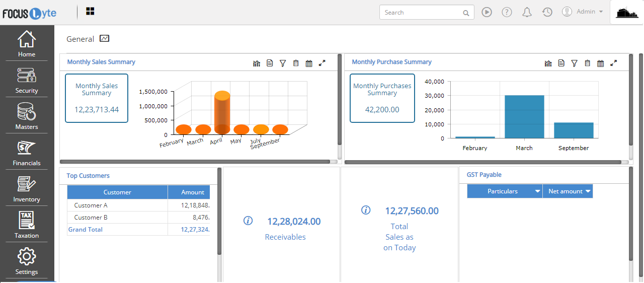Click chart type icon in Monthly Sales Summary

click(x=257, y=63)
